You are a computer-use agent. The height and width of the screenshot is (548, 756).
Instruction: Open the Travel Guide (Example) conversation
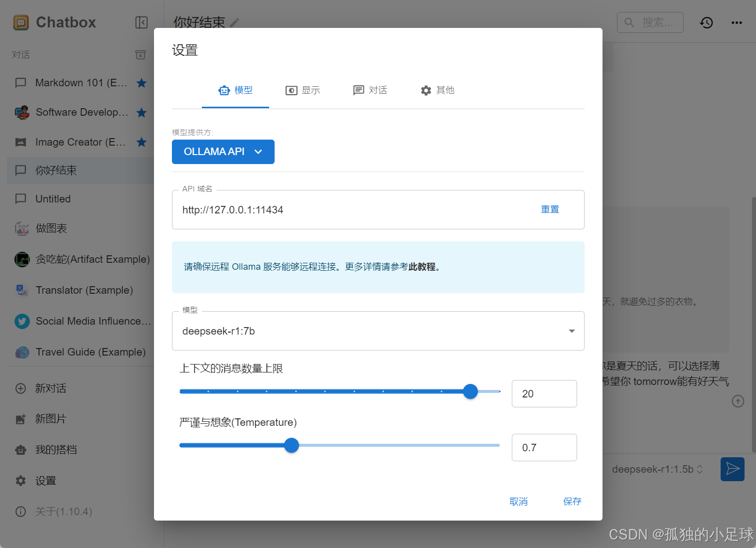(x=80, y=352)
